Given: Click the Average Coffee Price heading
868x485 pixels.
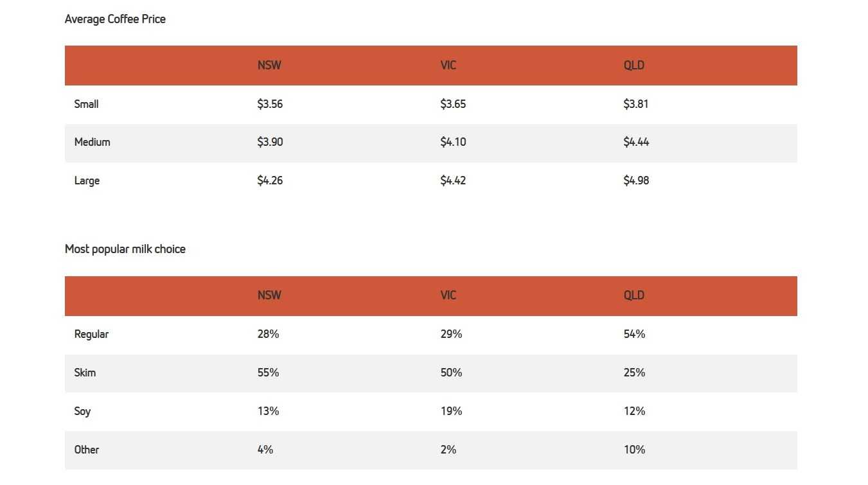Looking at the screenshot, I should tap(115, 19).
